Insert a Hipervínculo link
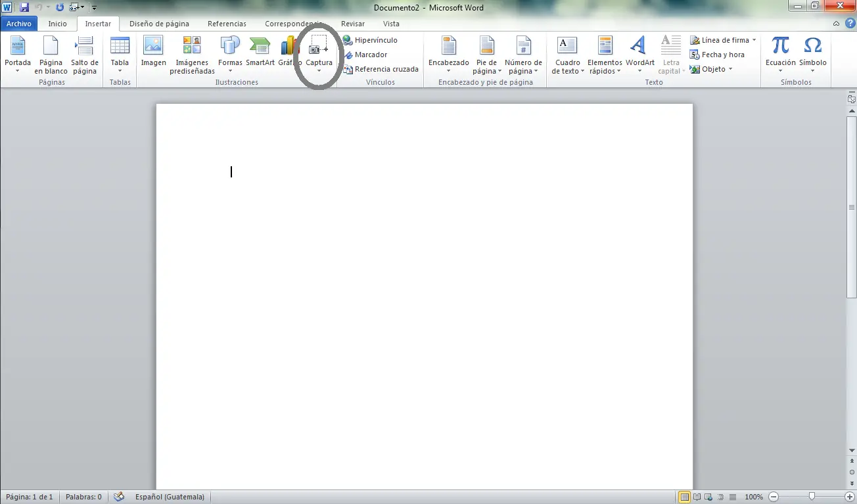Viewport: 857px width, 504px height. click(x=370, y=40)
